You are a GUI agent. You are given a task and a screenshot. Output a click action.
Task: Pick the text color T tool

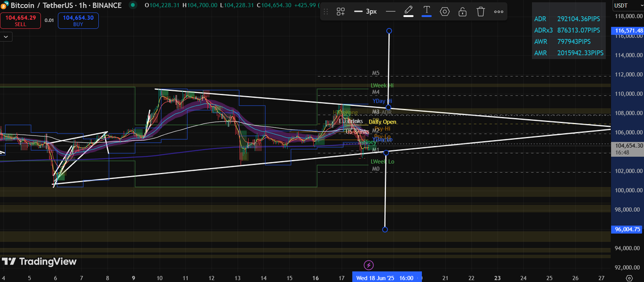[x=427, y=11]
